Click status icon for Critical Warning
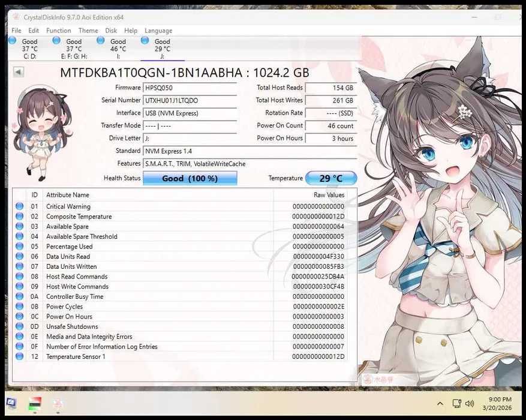526x420 pixels. coord(19,206)
